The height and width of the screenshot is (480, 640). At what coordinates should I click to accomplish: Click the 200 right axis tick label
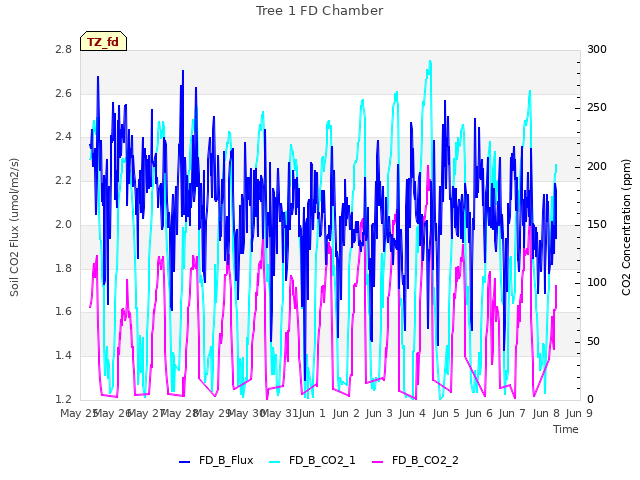(x=597, y=167)
